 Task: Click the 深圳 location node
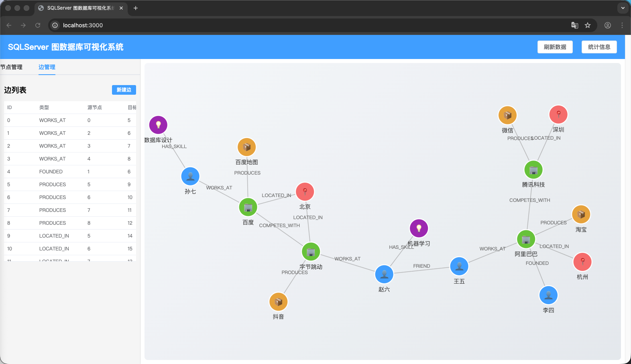[x=558, y=114]
